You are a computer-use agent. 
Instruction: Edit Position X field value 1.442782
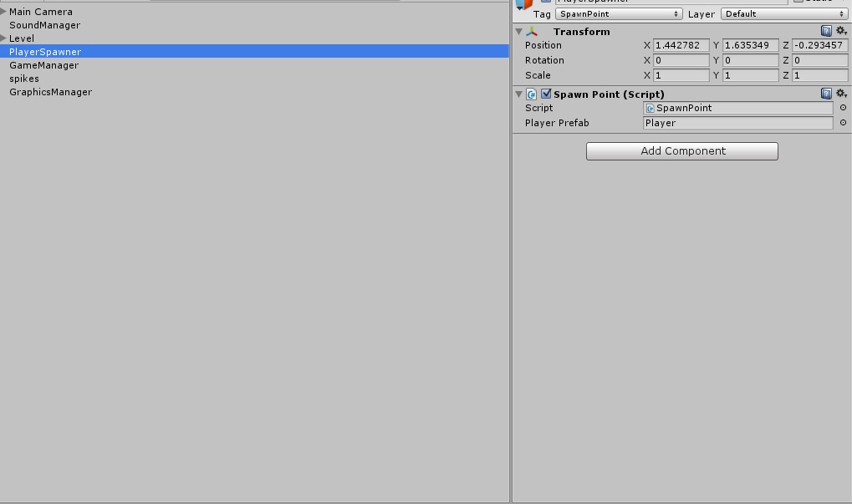point(681,45)
